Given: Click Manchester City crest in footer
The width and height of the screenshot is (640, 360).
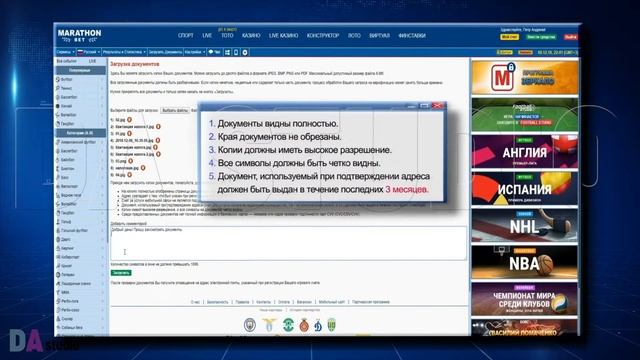Looking at the screenshot, I should pos(250,325).
